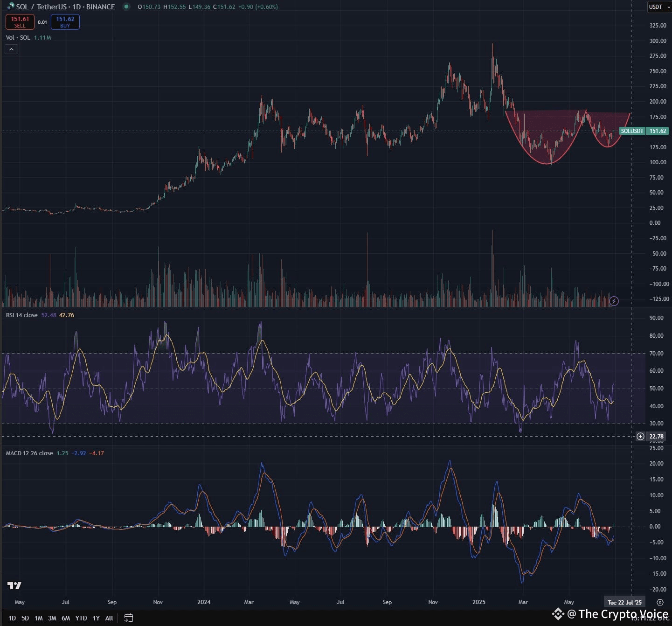Click the MACD value -2.92

78,453
